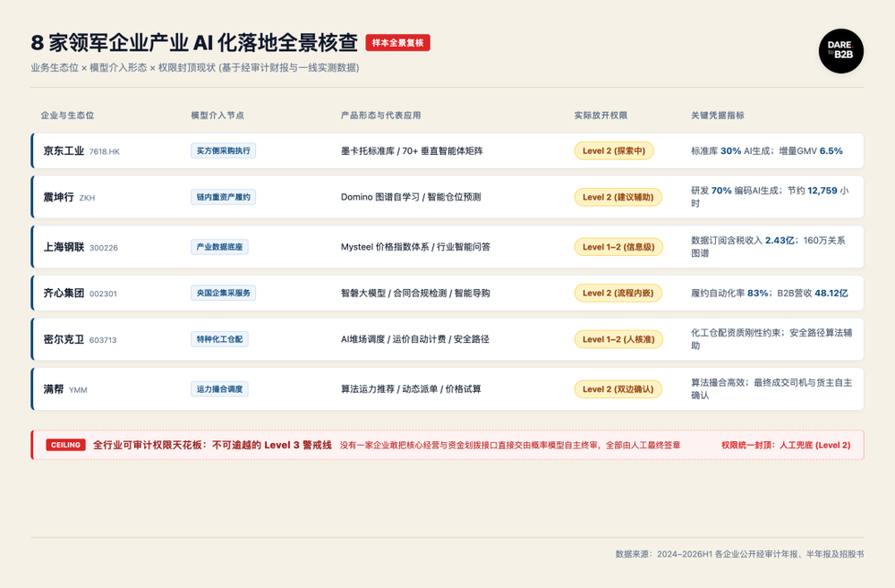Viewport: 895px width, 588px height.
Task: Open the 满帮 YMM company row
Action: (x=447, y=388)
